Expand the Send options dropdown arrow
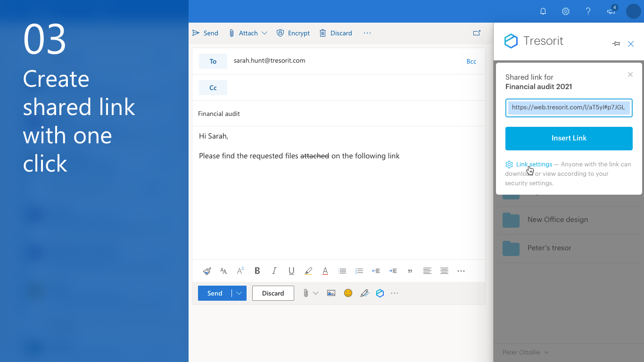This screenshot has height=362, width=644. (239, 293)
